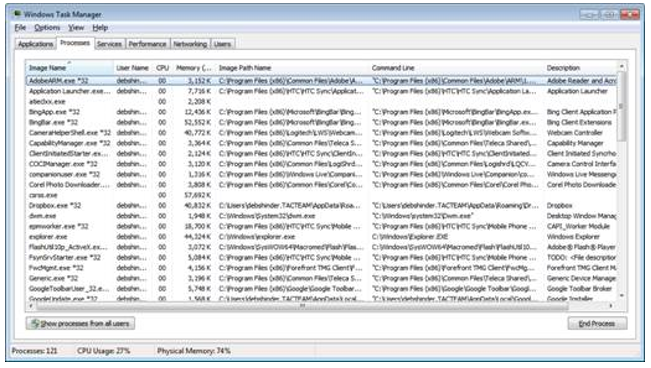Viewport: 651px width, 368px height.
Task: Close the Windows Task Manager window
Action: point(630,15)
